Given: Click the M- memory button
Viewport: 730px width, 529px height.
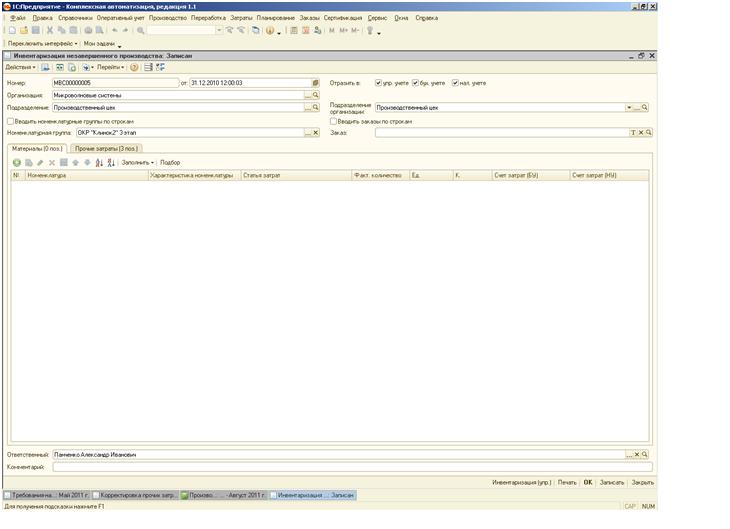Looking at the screenshot, I should pyautogui.click(x=355, y=30).
